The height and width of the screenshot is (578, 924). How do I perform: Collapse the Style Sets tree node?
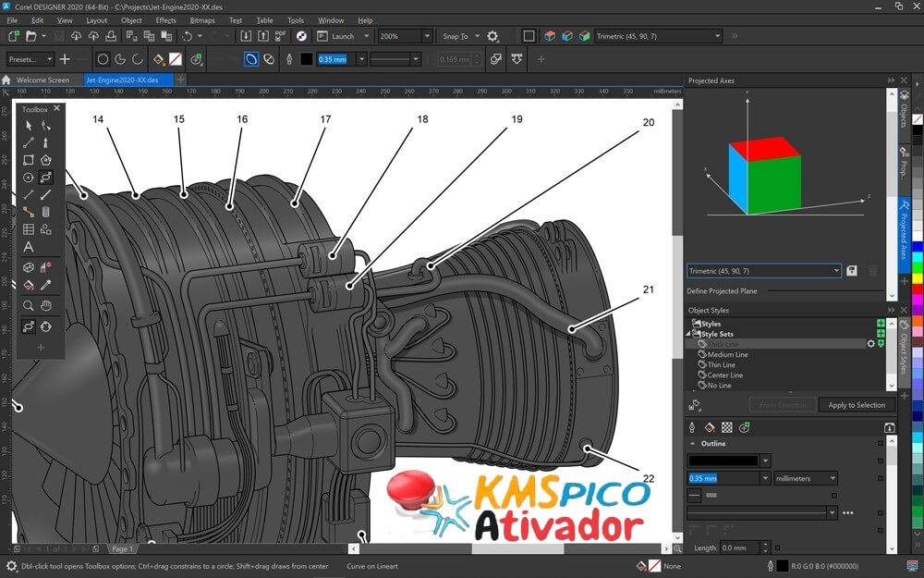tap(688, 334)
